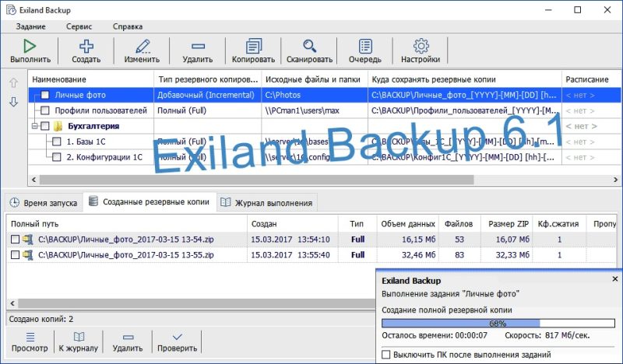
Task: Open the Очередь queue icon
Action: [x=364, y=46]
